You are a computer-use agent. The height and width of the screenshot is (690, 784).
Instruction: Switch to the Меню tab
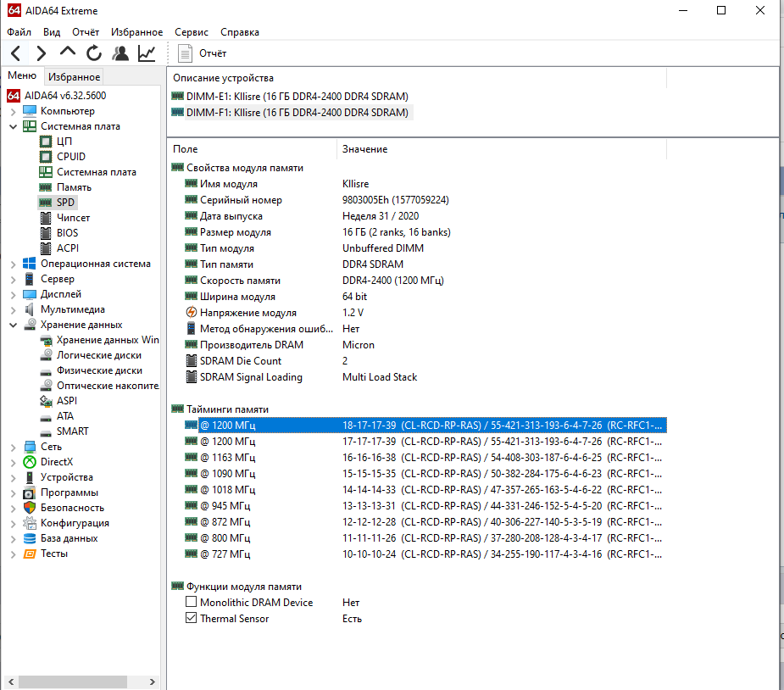(22, 75)
